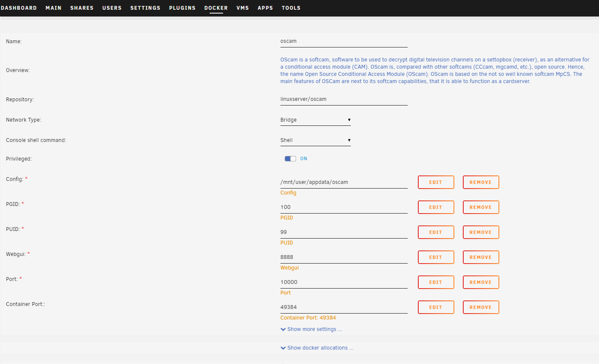Click the orange Config description under path
The width and height of the screenshot is (599, 364).
pos(288,193)
